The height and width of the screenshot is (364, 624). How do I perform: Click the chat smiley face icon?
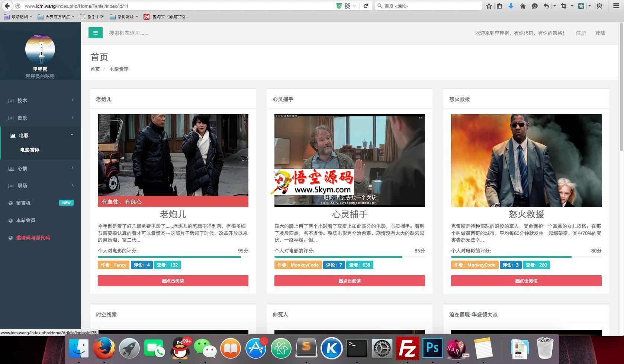534,6
